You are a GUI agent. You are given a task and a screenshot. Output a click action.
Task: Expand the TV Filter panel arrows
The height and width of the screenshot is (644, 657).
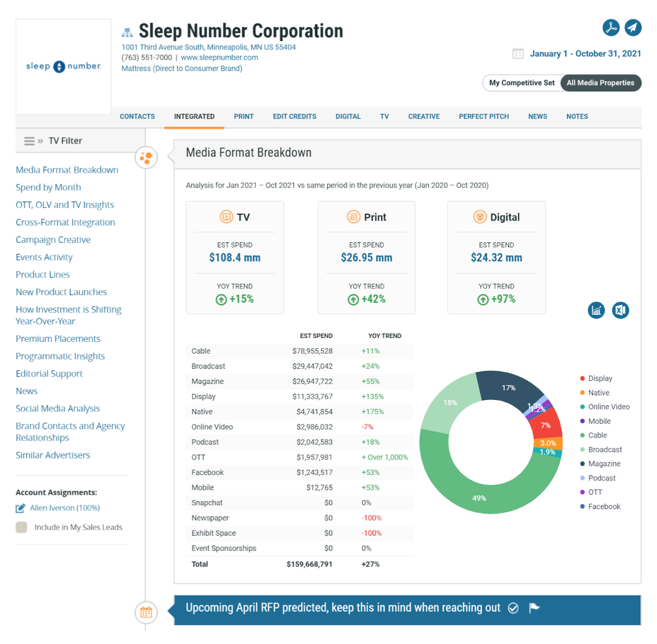coord(40,141)
